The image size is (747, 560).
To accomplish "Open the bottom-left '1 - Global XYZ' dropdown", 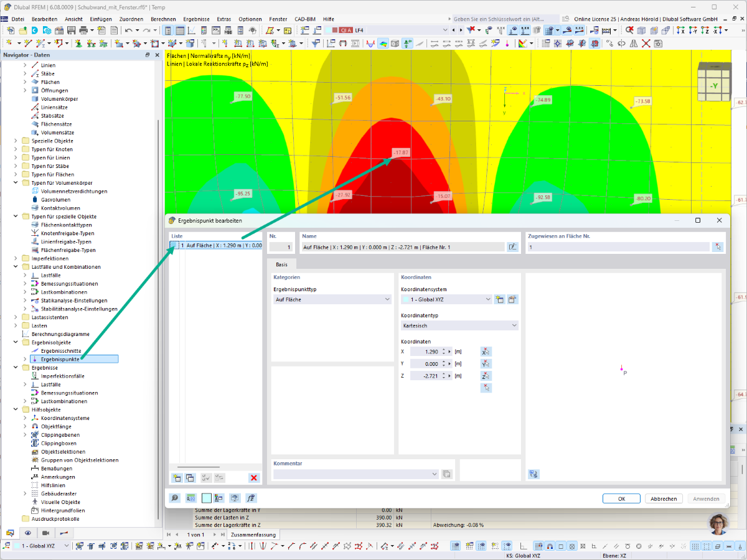I will point(41,546).
